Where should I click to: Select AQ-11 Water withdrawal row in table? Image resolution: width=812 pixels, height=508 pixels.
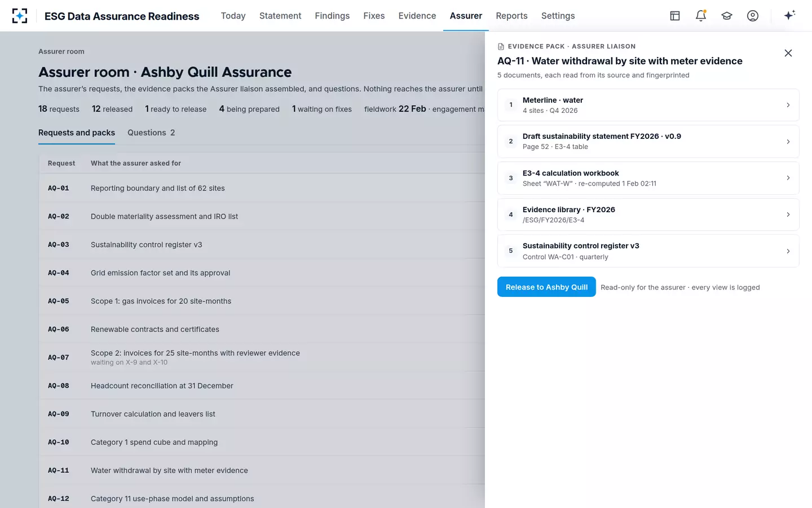tap(262, 470)
